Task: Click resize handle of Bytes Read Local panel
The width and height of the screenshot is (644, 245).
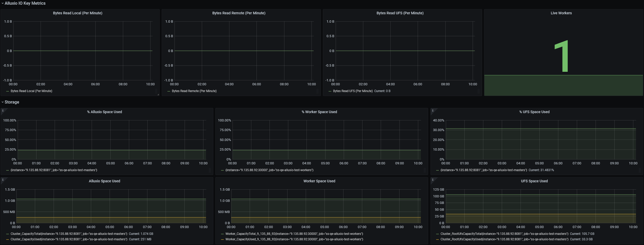Action: click(x=158, y=95)
